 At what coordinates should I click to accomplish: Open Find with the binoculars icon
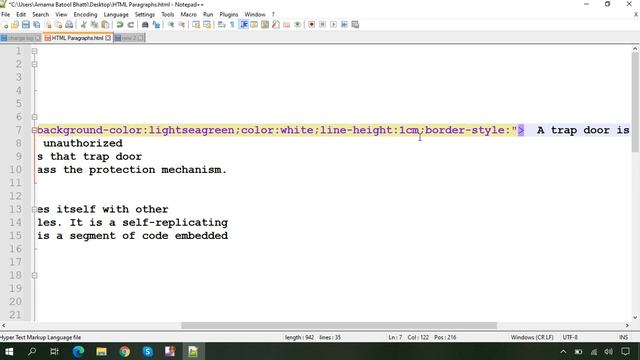click(144, 24)
